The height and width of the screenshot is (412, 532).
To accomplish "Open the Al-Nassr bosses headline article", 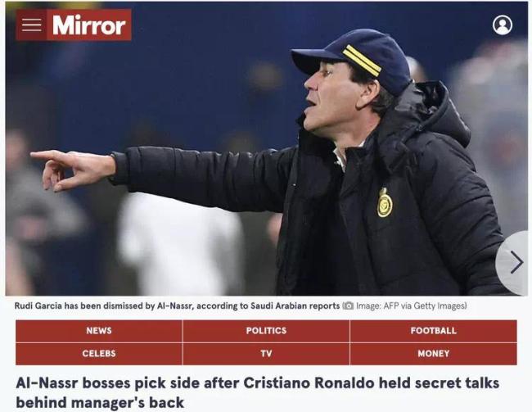I will (257, 392).
